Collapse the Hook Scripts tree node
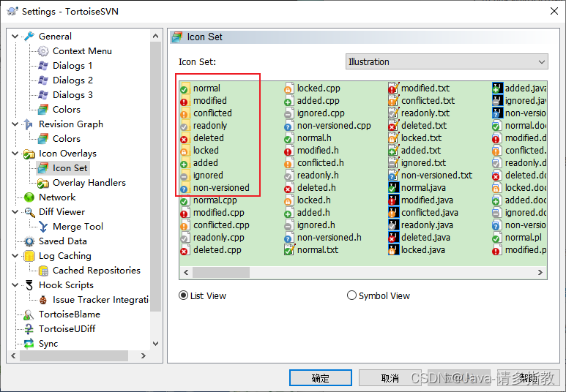The width and height of the screenshot is (566, 392). [15, 285]
